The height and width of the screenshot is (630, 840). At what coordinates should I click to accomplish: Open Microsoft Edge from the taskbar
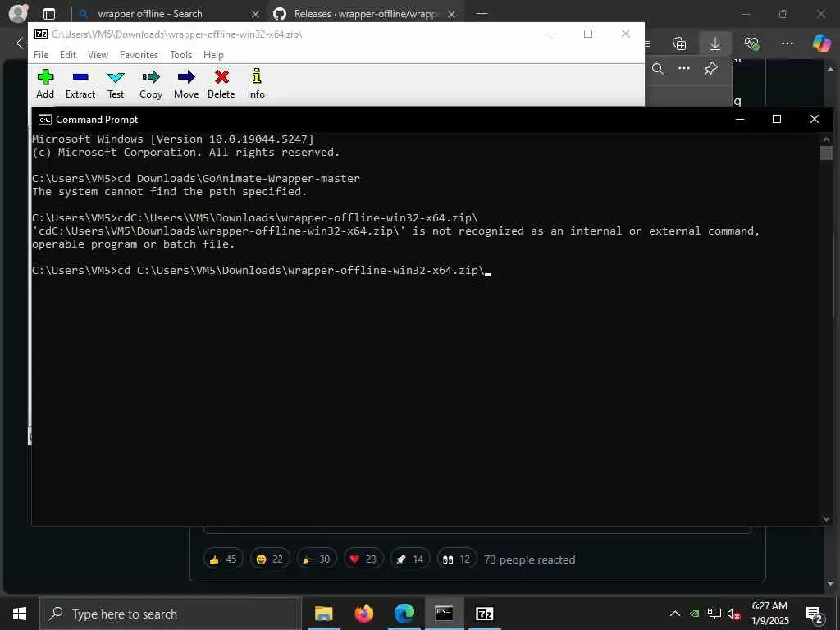[x=404, y=614]
